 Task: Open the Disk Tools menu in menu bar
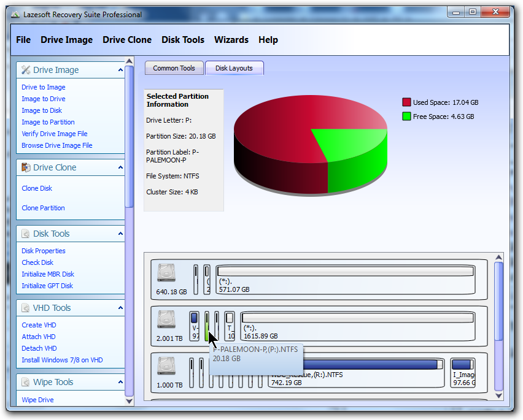point(183,40)
